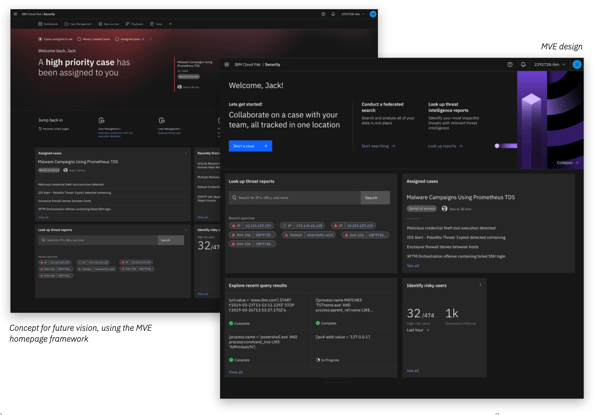This screenshot has height=415, width=596.
Task: Click View all under the concept window Assigned cases
Action: (43, 217)
